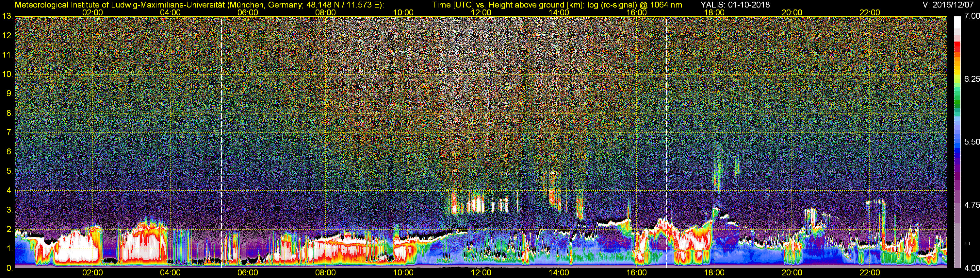Click the 20:00 label on the bottom time axis
The width and height of the screenshot is (980, 278).
(x=792, y=273)
